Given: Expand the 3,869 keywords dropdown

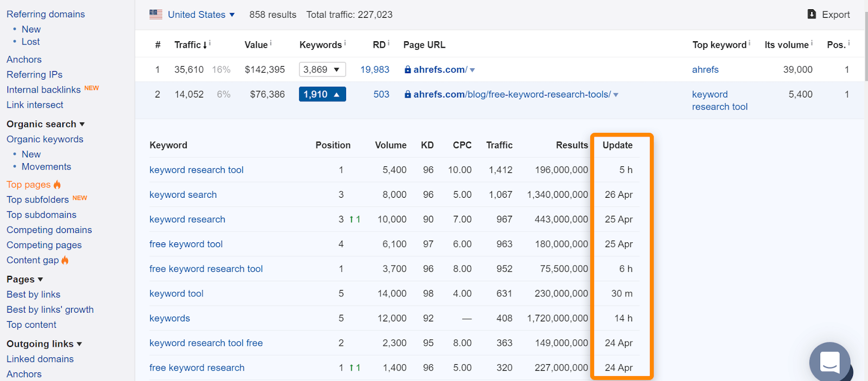Looking at the screenshot, I should (x=322, y=69).
